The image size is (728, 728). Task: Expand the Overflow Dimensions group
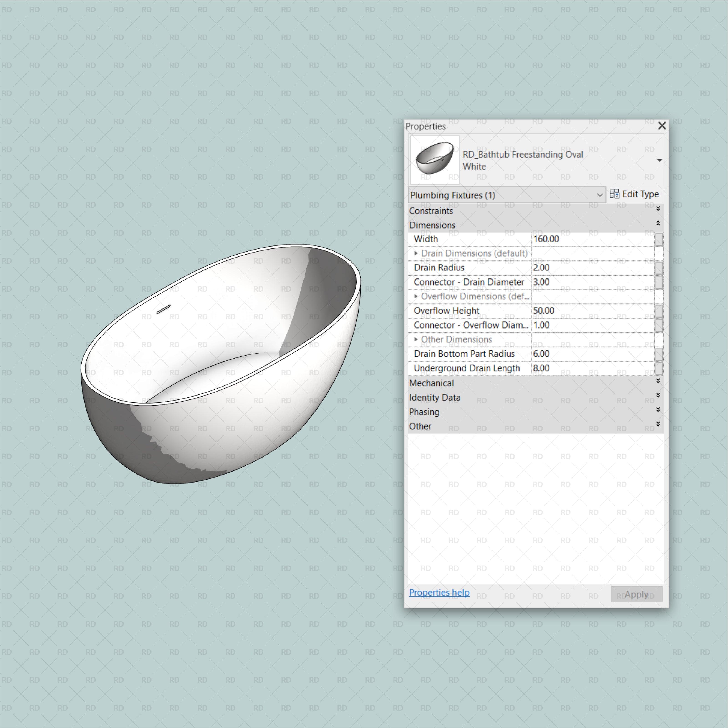click(x=417, y=296)
